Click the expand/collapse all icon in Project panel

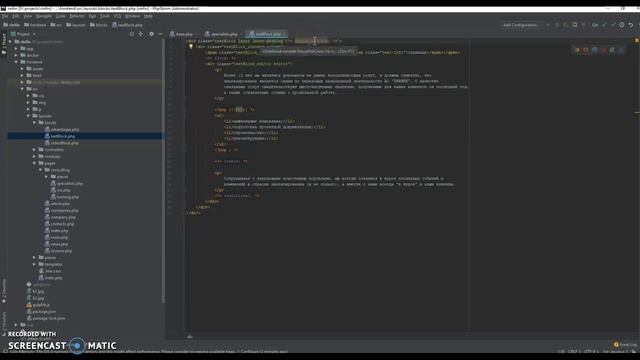141,34
